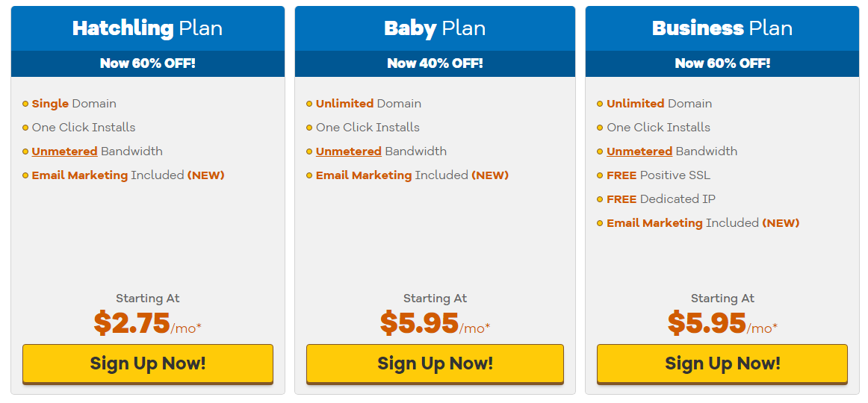This screenshot has width=868, height=403.
Task: Select the Business Plan header
Action: coord(722,29)
